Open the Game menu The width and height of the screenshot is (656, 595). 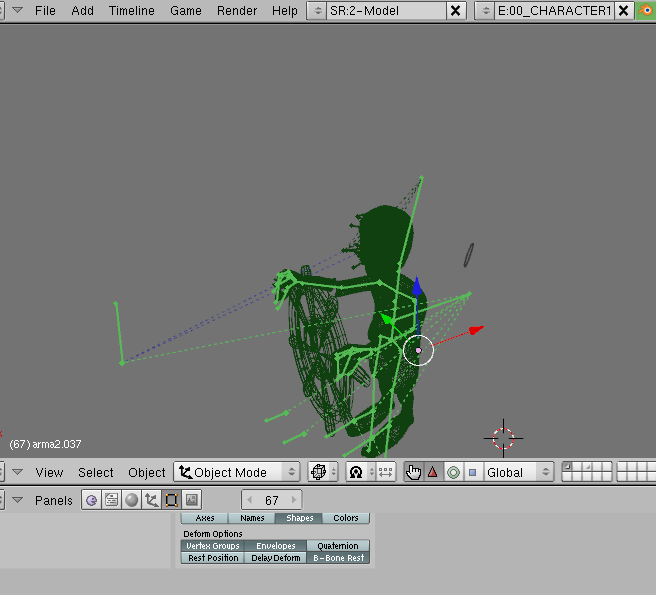coord(186,10)
